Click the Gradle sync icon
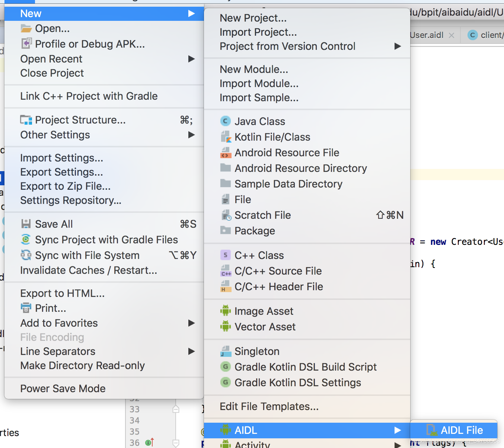This screenshot has width=504, height=448. pyautogui.click(x=26, y=239)
